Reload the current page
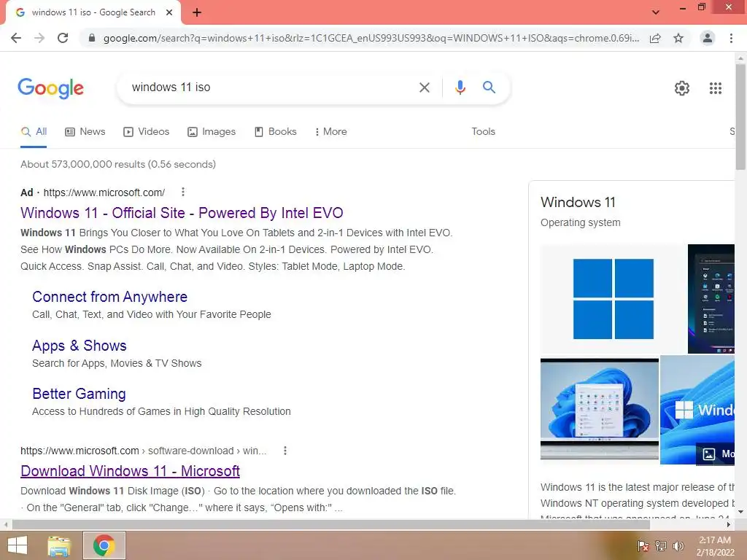Viewport: 747px width, 560px height. [63, 38]
